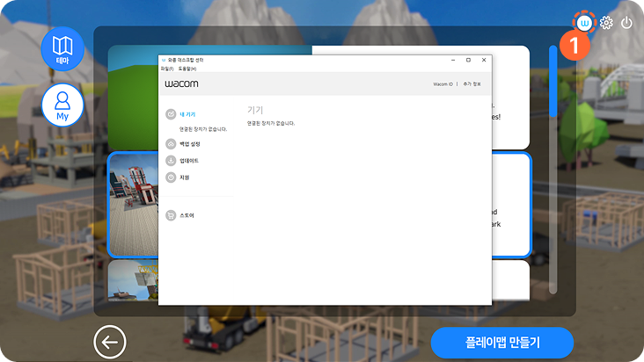Open the 스토어 store section
Screen dimensions: 644x362
(x=185, y=214)
